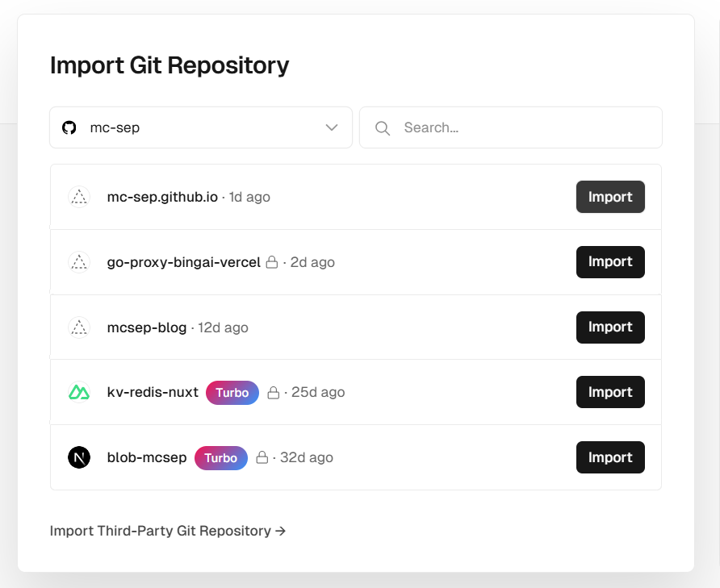
Task: Focus the repository Search field
Action: 511,127
